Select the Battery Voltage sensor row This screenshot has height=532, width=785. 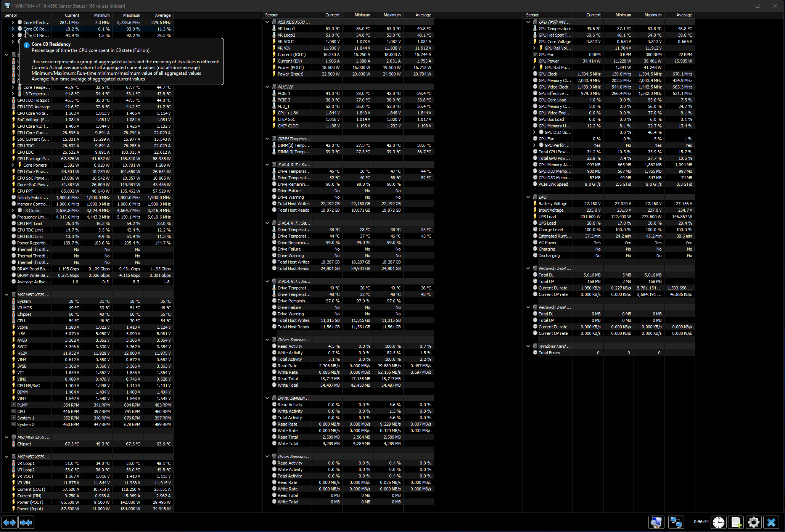coord(553,204)
